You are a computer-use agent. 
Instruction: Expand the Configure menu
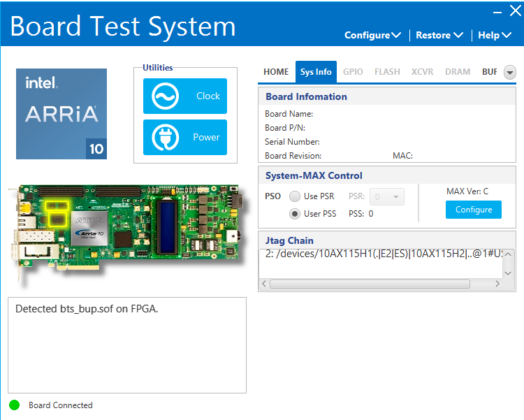coord(372,35)
